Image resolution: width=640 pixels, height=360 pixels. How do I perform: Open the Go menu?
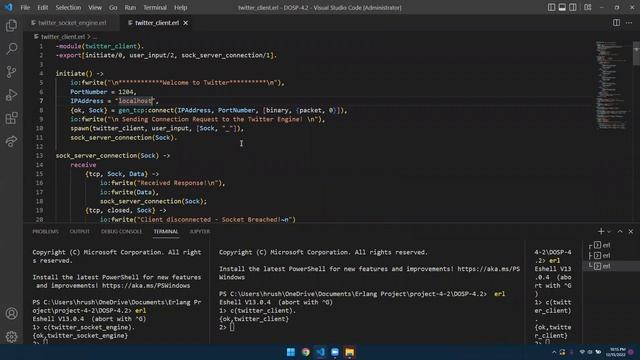113,7
